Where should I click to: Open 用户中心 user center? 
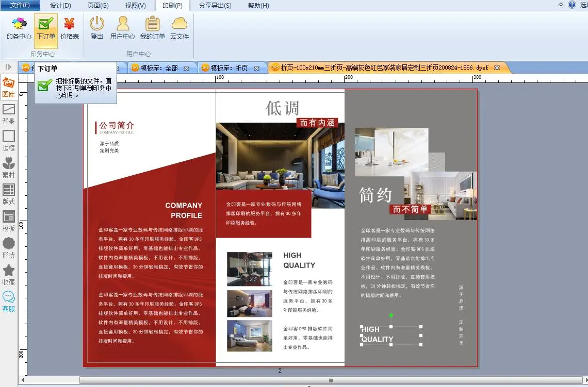tap(123, 28)
